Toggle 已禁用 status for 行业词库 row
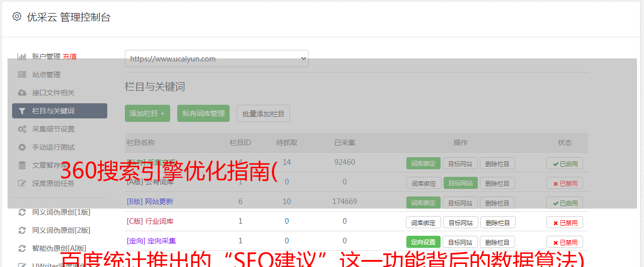This screenshot has width=644, height=267. pos(565,222)
